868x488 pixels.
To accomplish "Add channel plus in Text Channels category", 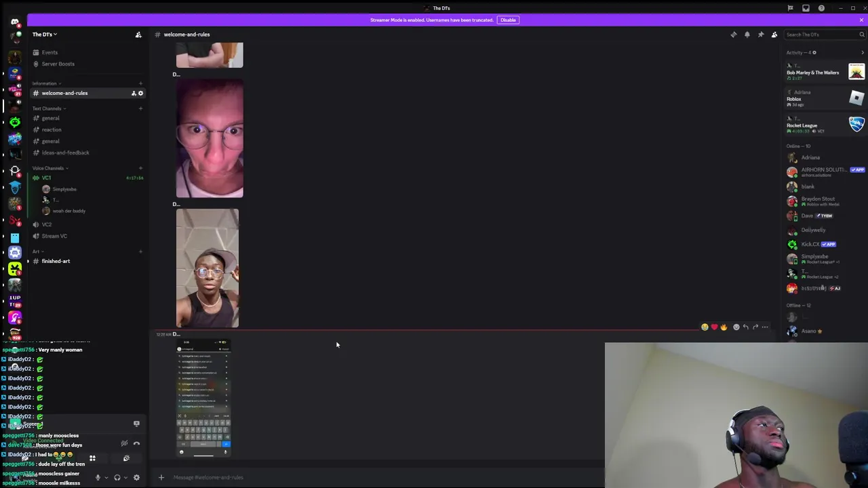I will coord(140,108).
